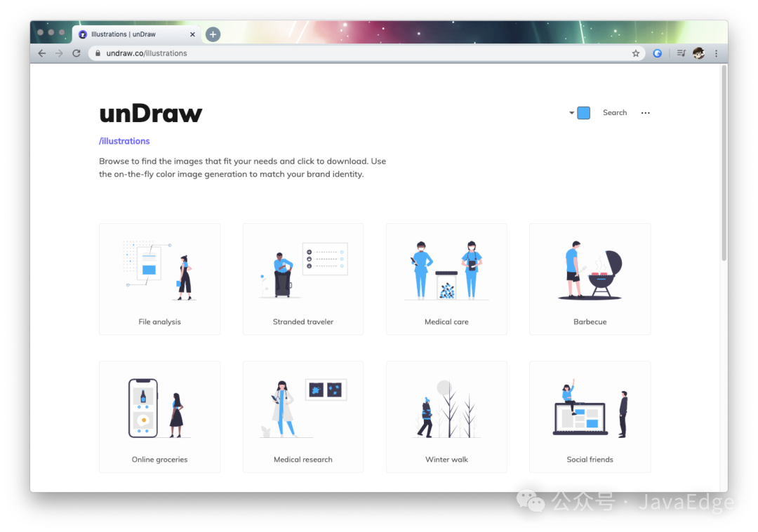Open the Chrome profile avatar
The height and width of the screenshot is (532, 758).
pyautogui.click(x=698, y=53)
